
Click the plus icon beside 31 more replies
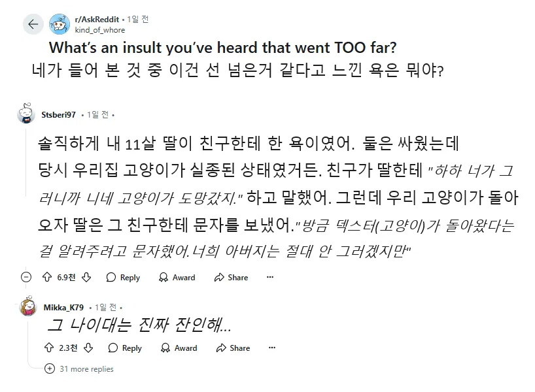coord(48,369)
